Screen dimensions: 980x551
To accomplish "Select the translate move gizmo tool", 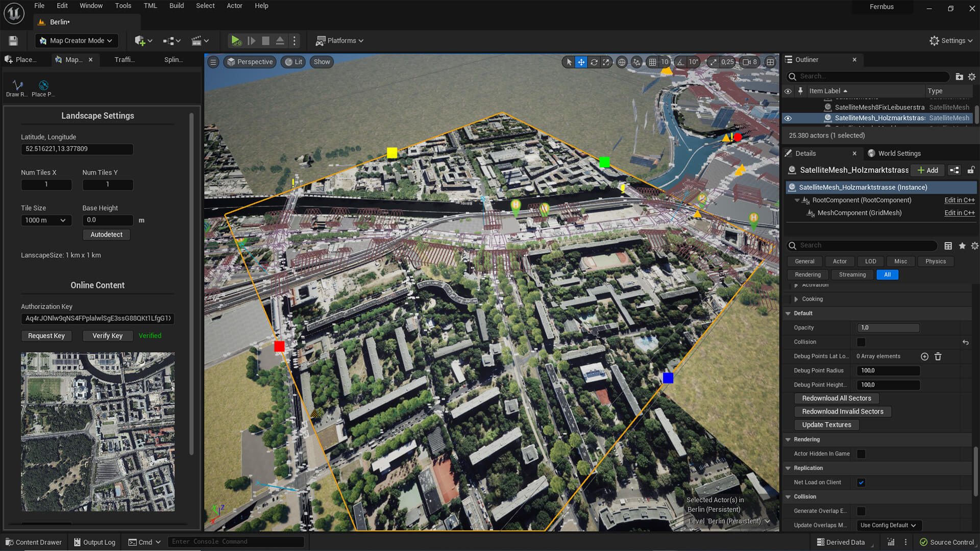I will click(x=581, y=62).
